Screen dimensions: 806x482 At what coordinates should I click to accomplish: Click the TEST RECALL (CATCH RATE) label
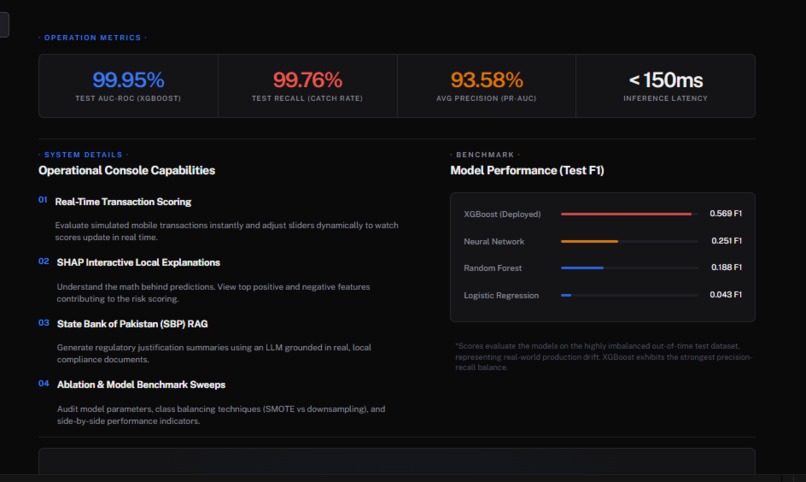(x=307, y=98)
